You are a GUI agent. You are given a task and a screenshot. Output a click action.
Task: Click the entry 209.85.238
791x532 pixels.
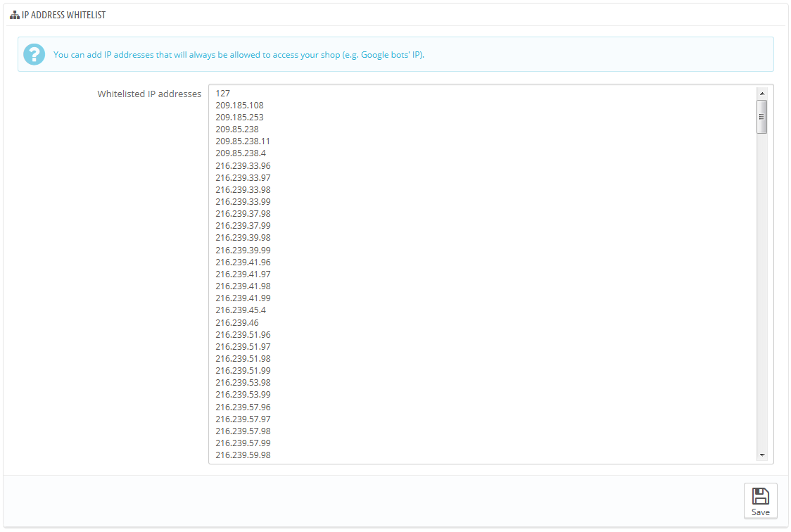point(237,129)
